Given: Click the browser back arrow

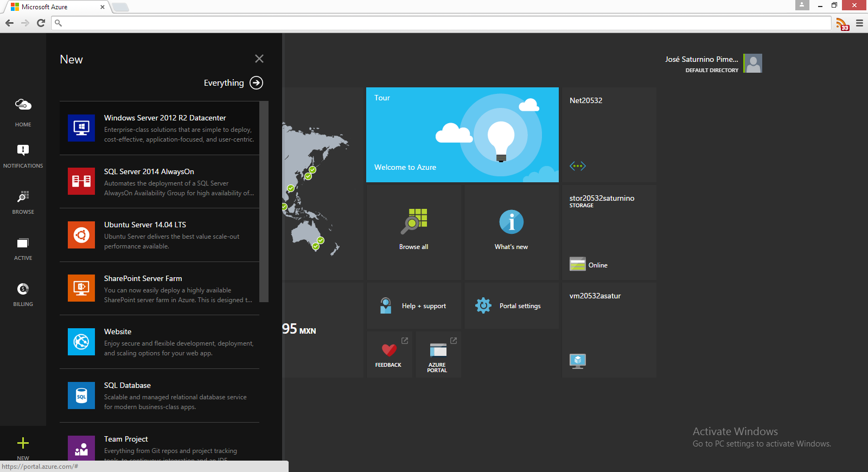Looking at the screenshot, I should click(x=9, y=23).
